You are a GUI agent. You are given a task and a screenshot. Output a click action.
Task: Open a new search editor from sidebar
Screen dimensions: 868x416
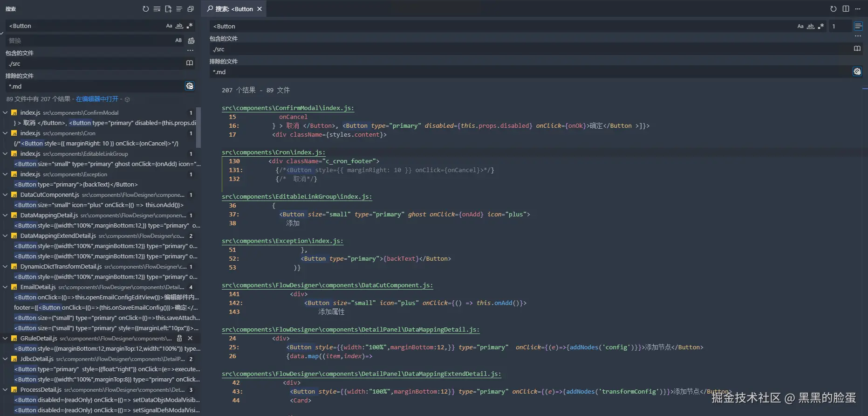pos(168,9)
